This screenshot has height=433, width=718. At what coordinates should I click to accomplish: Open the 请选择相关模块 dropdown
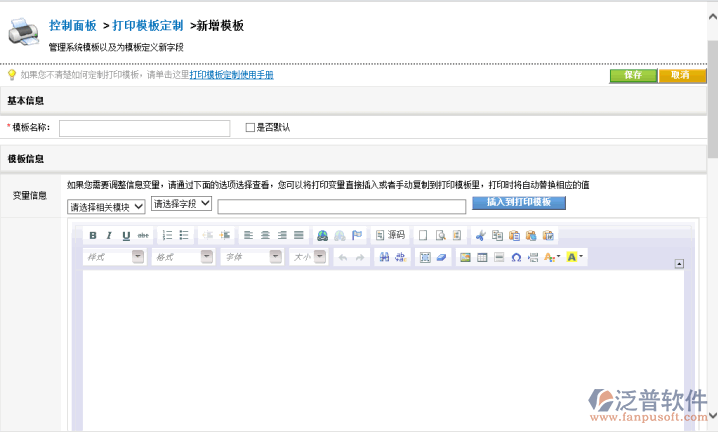pos(106,207)
